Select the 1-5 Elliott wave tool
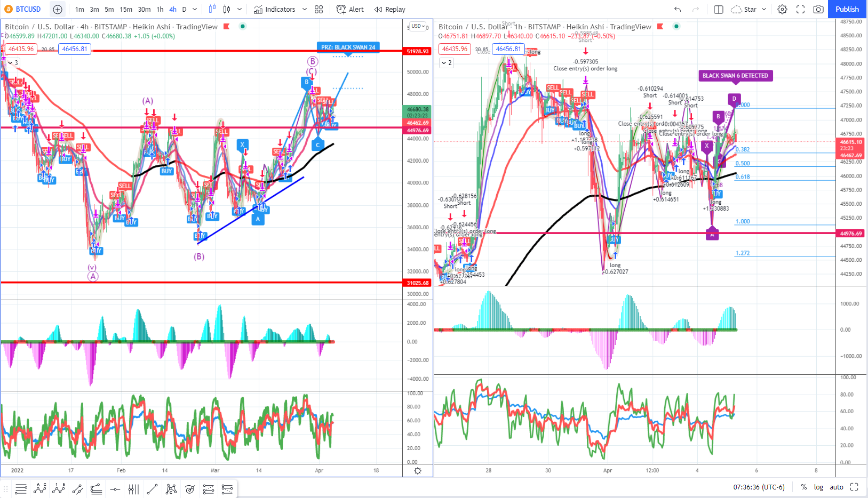Image resolution: width=868 pixels, height=498 pixels. (59, 488)
